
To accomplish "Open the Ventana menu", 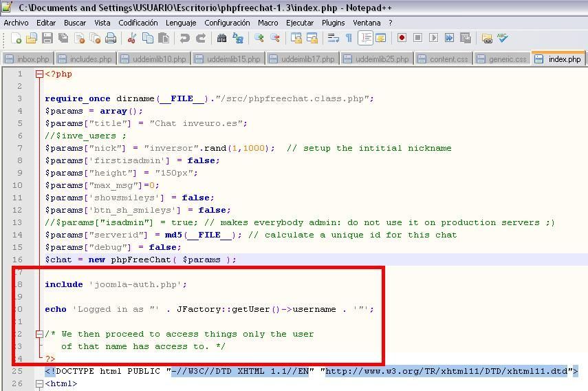I will coord(367,23).
